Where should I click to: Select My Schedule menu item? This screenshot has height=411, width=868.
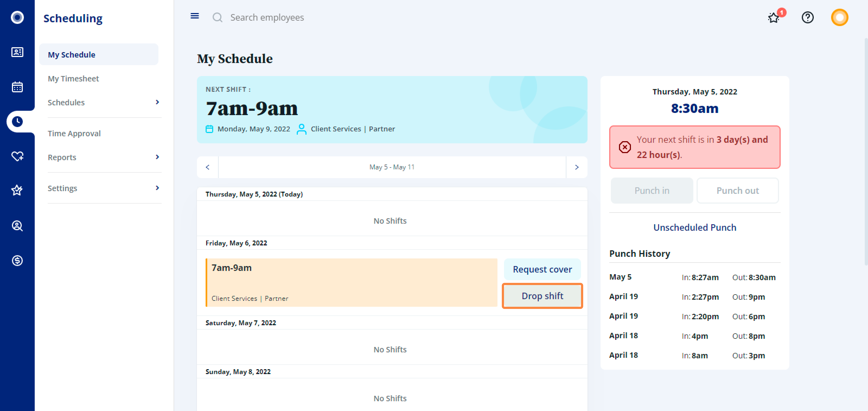(x=98, y=55)
